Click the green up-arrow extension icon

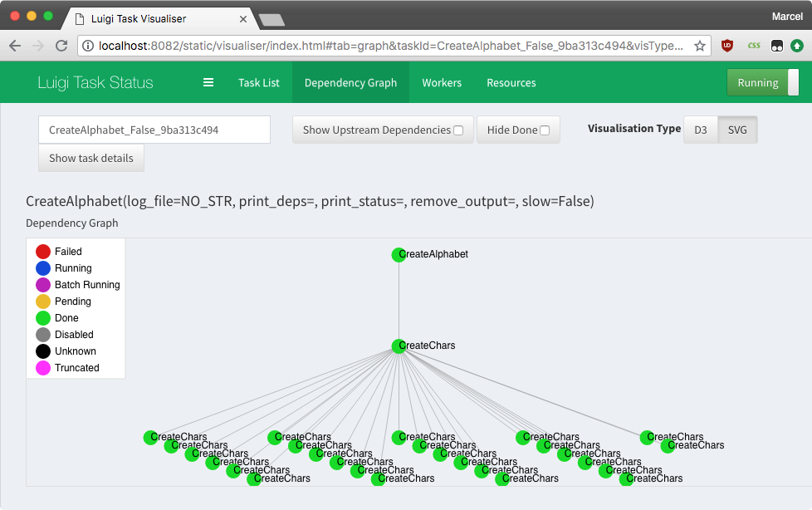(x=797, y=47)
